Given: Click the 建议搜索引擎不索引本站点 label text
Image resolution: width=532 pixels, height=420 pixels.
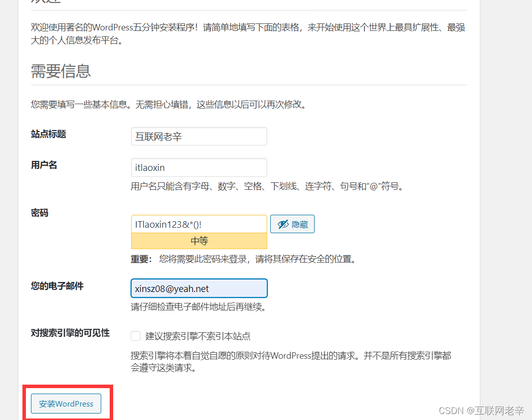Looking at the screenshot, I should [198, 336].
